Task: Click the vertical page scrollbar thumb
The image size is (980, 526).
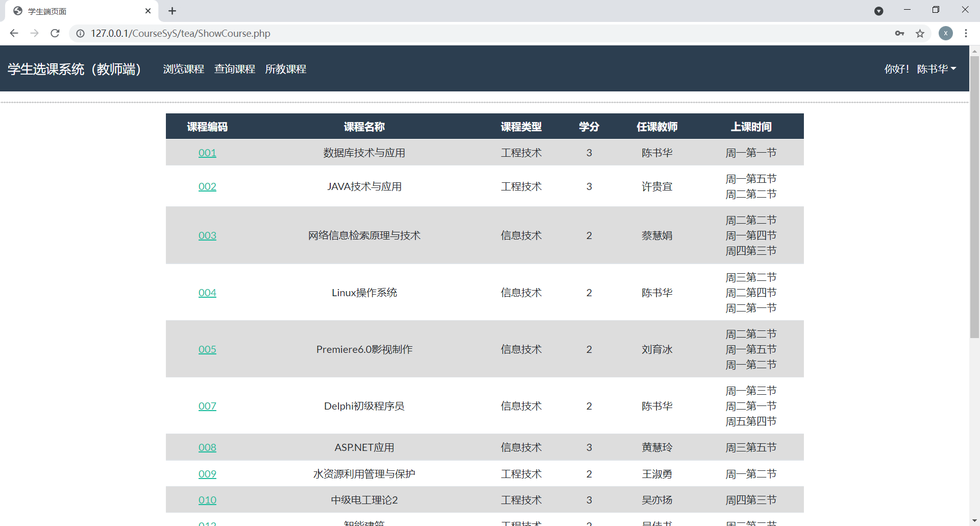Action: (x=974, y=197)
